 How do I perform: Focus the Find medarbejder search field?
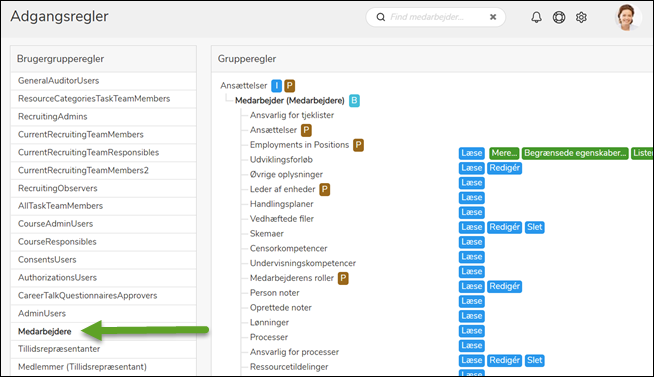pyautogui.click(x=435, y=17)
